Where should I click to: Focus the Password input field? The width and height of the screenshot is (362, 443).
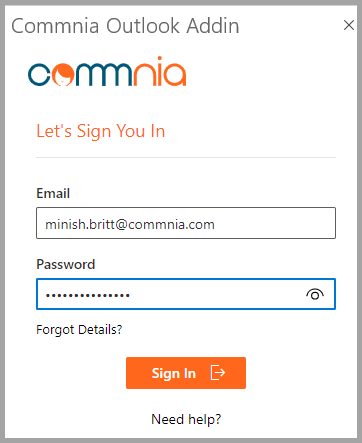[x=186, y=294]
